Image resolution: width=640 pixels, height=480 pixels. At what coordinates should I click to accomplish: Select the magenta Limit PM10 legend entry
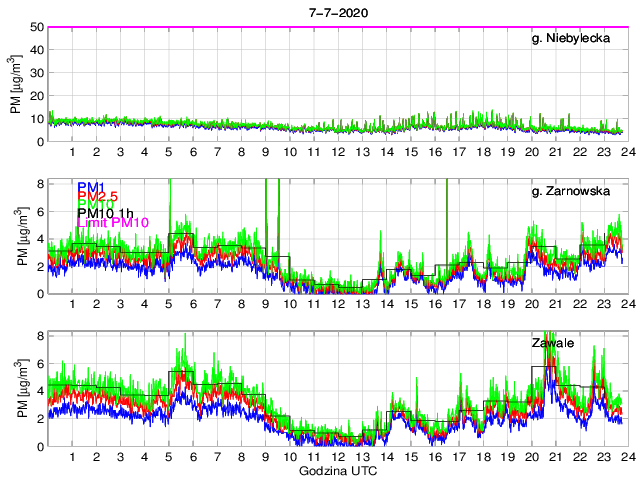pos(112,221)
